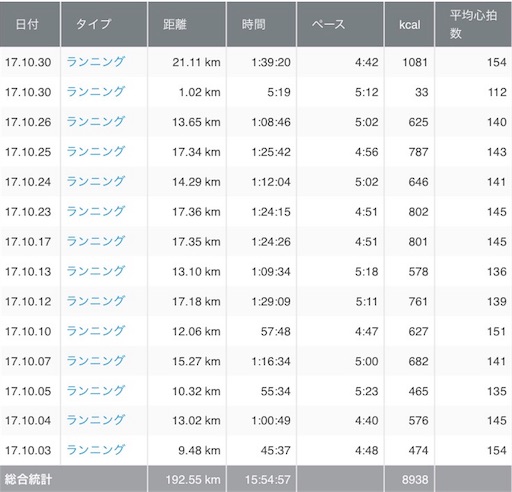This screenshot has width=512, height=492.
Task: Open the 17.10.26 ランニング link
Action: click(x=96, y=122)
